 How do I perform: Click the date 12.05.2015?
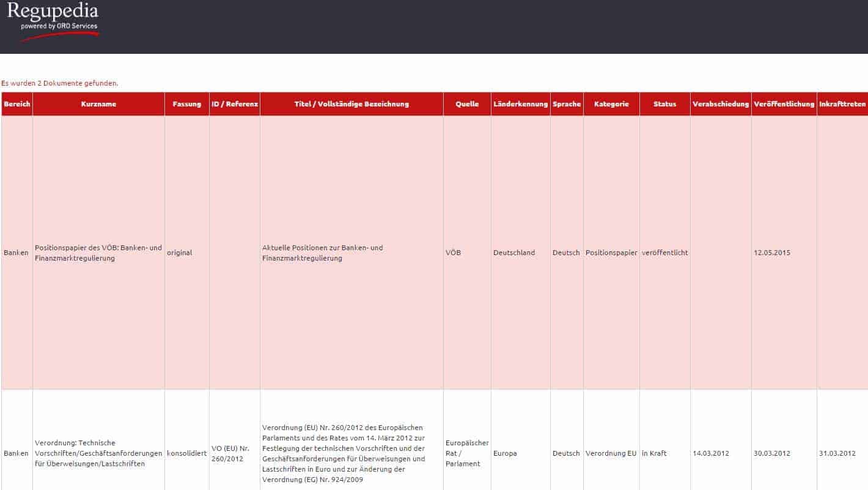772,253
